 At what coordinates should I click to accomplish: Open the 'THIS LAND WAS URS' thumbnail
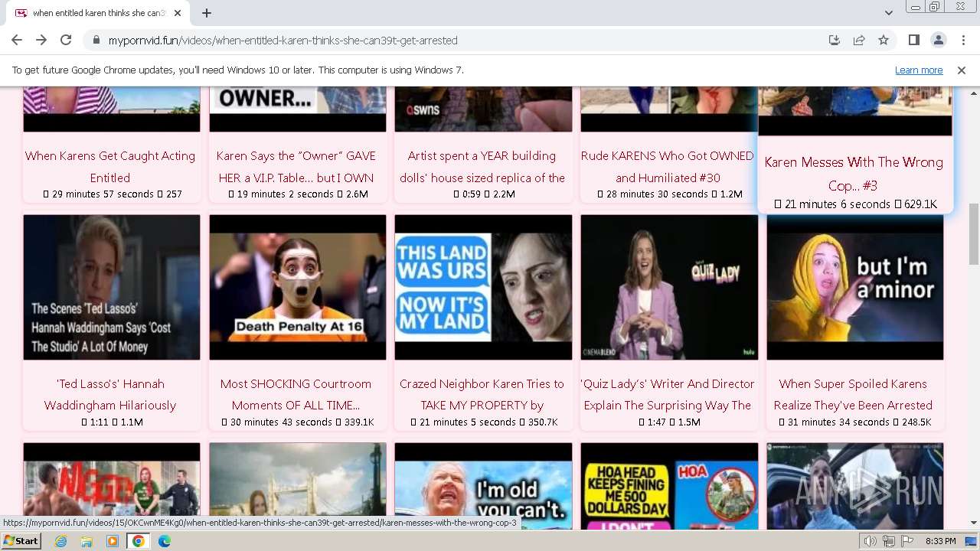483,287
